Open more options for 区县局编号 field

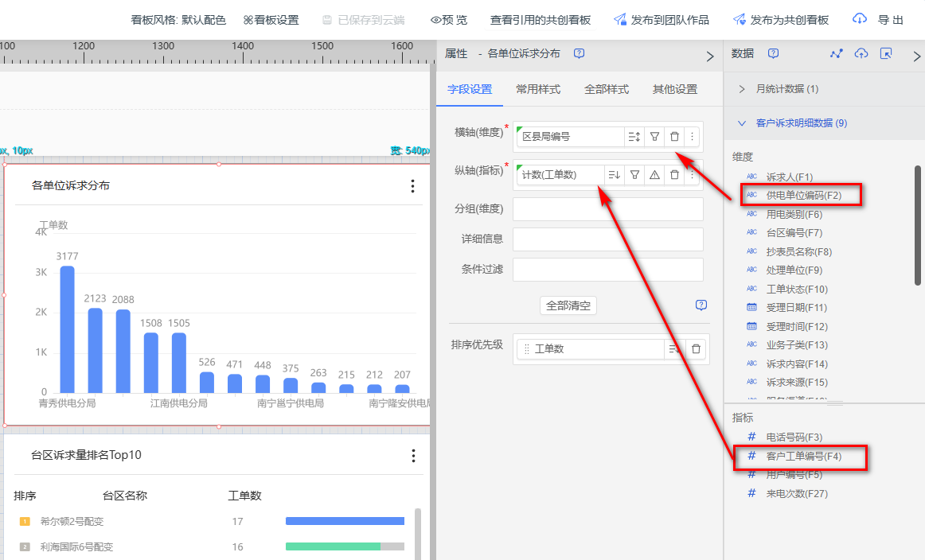tap(692, 137)
